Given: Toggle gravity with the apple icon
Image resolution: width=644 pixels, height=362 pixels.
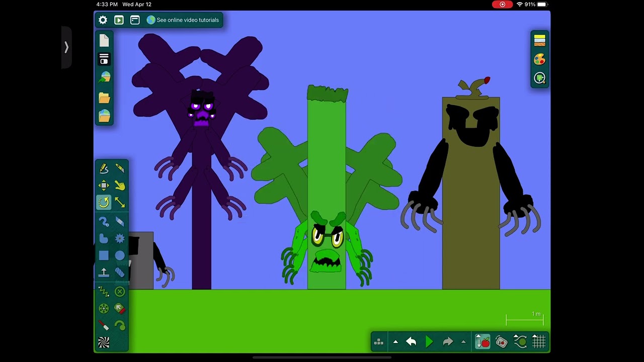Looking at the screenshot, I should 482,342.
